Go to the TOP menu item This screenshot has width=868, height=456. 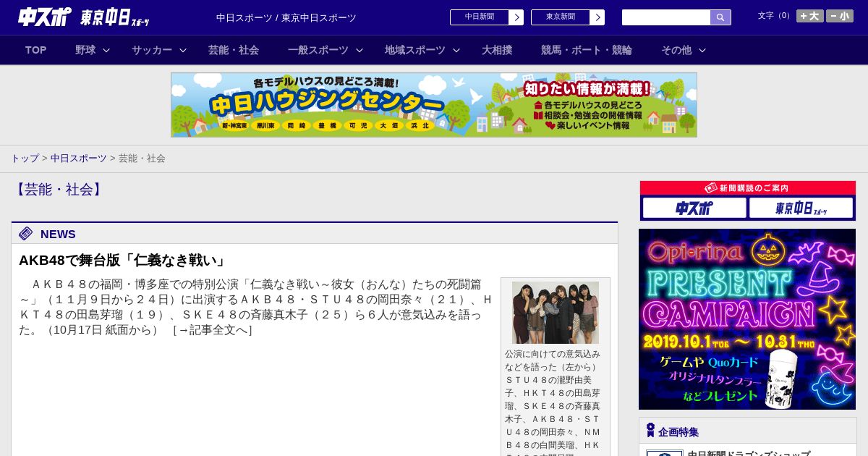[x=36, y=50]
